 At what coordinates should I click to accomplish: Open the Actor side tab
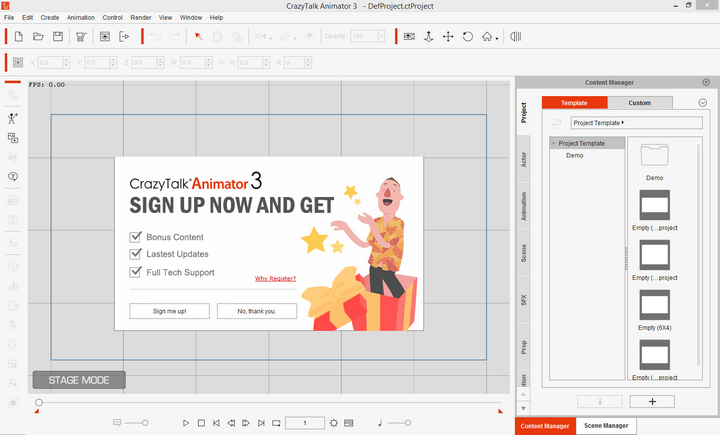pos(523,159)
